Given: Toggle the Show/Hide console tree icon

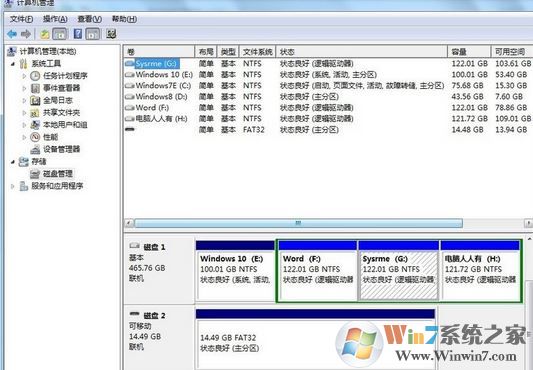Looking at the screenshot, I should (x=60, y=34).
